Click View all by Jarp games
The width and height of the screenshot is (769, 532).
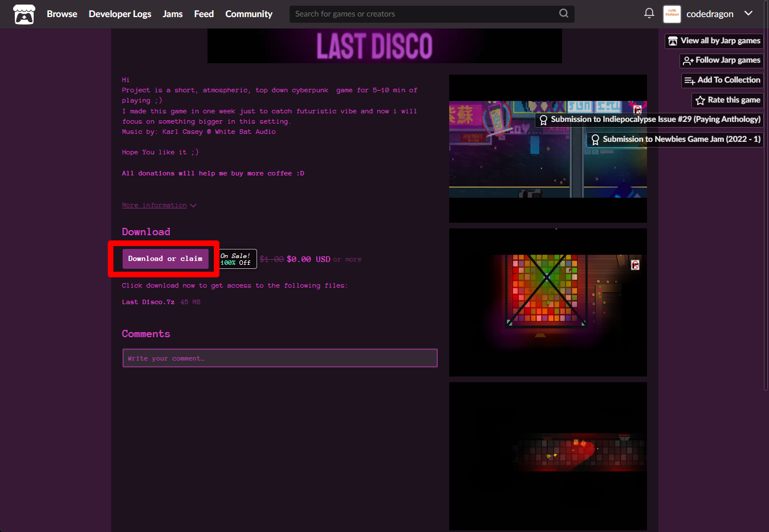pos(714,41)
